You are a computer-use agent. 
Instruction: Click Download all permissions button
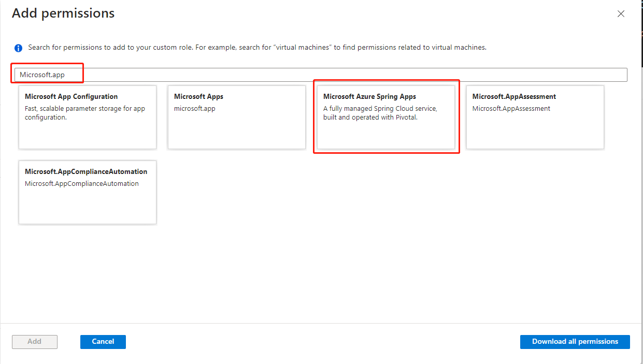click(x=575, y=342)
